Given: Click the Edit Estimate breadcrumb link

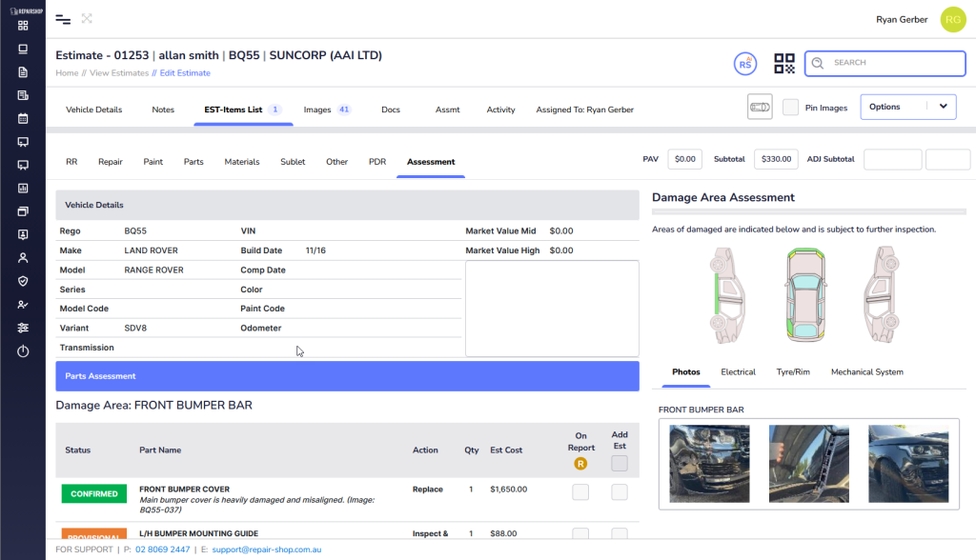Looking at the screenshot, I should click(x=185, y=72).
